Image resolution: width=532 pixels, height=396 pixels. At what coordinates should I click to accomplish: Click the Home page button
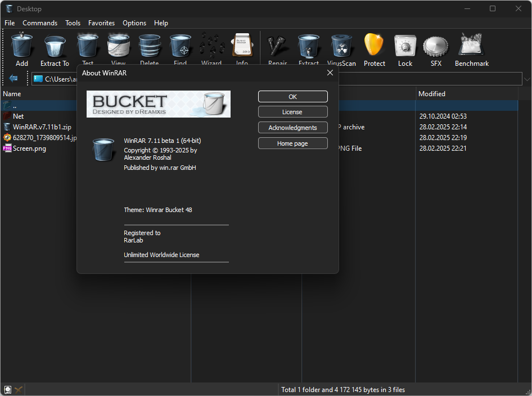tap(293, 143)
